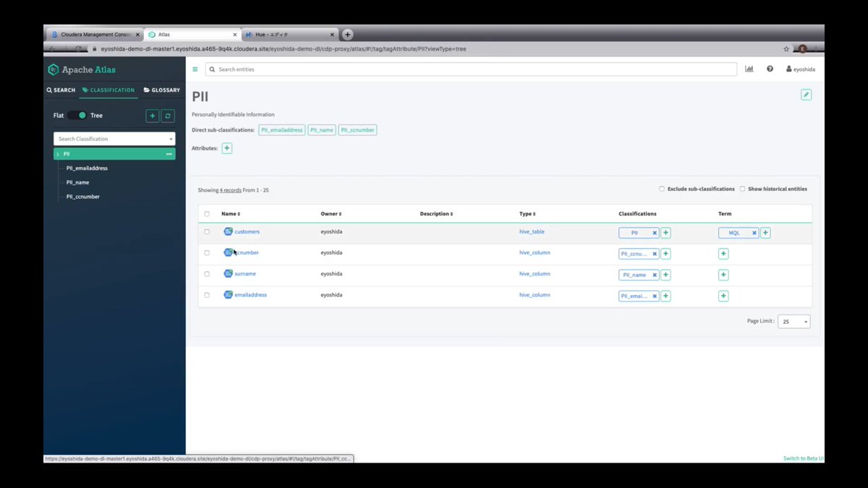Add a term to the ccnumber row
The height and width of the screenshot is (488, 868).
[723, 254]
